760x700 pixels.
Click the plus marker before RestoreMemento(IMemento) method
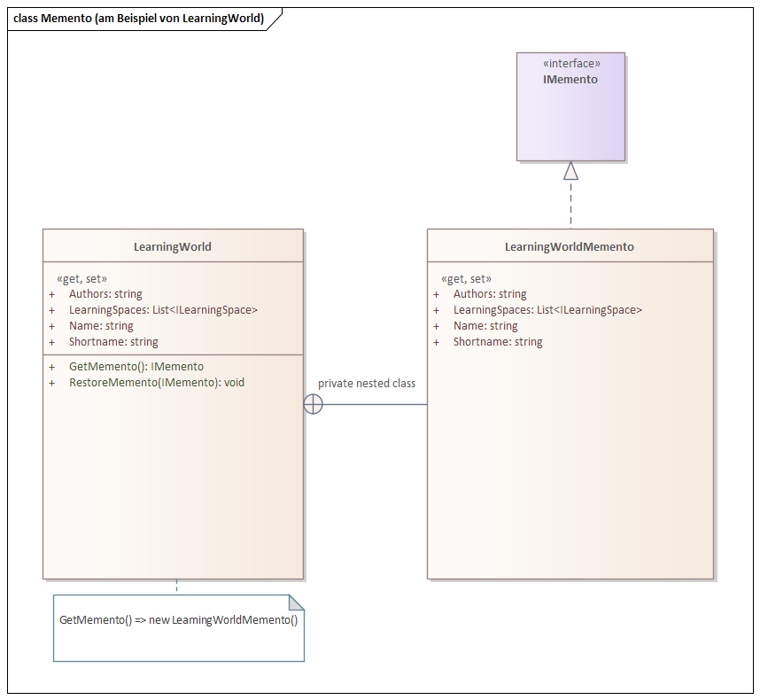51,382
